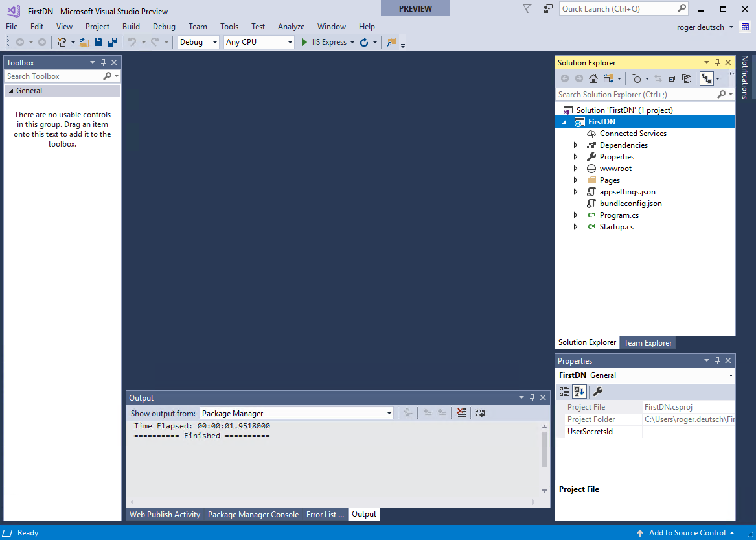Click Sync with Active Document in Solution Explorer
The width and height of the screenshot is (756, 540).
point(658,78)
